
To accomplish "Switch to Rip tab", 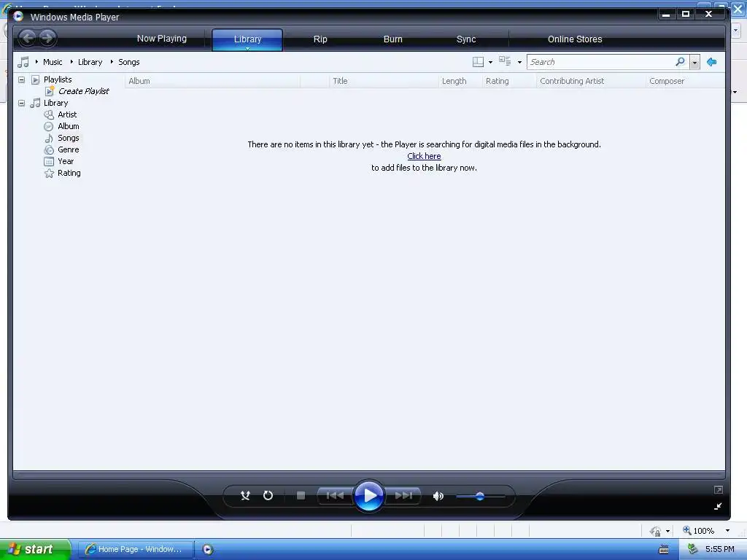I will [320, 39].
